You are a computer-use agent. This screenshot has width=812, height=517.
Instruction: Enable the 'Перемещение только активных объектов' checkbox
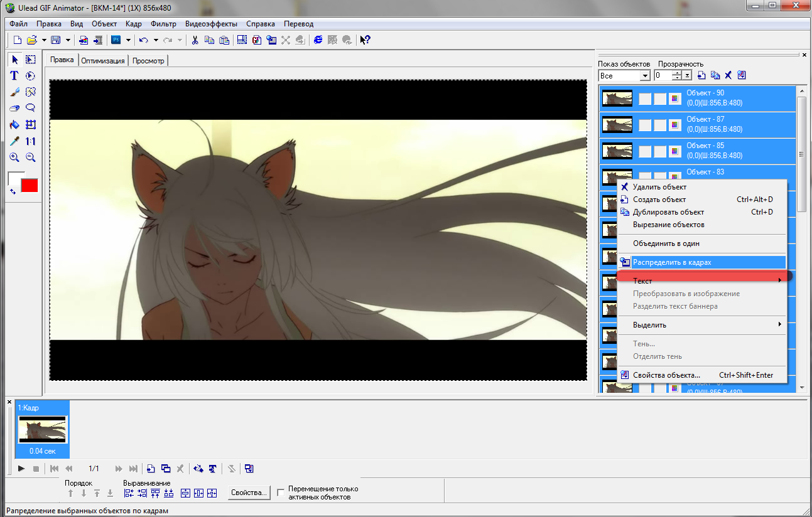click(x=281, y=493)
